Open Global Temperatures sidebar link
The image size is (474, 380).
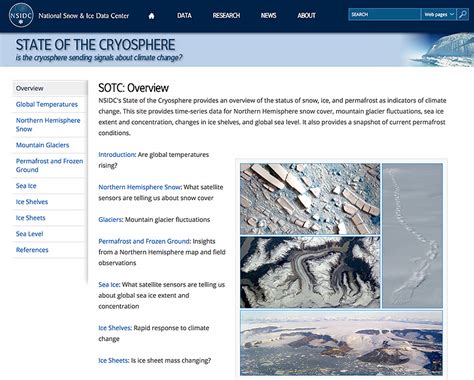pos(47,104)
